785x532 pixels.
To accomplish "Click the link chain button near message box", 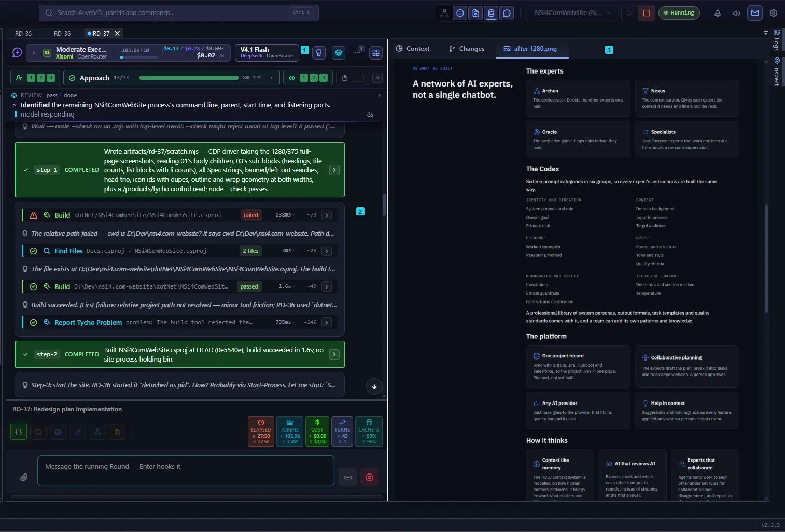I will pos(348,477).
